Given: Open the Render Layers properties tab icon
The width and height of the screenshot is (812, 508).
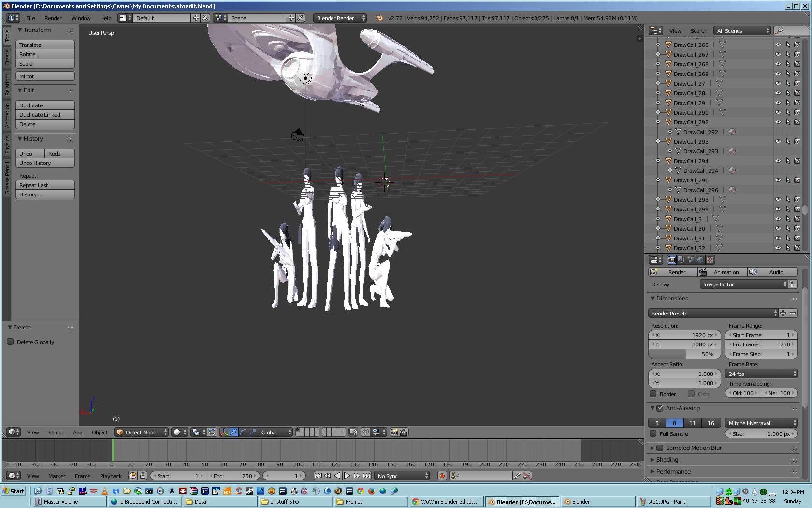Looking at the screenshot, I should pyautogui.click(x=681, y=260).
